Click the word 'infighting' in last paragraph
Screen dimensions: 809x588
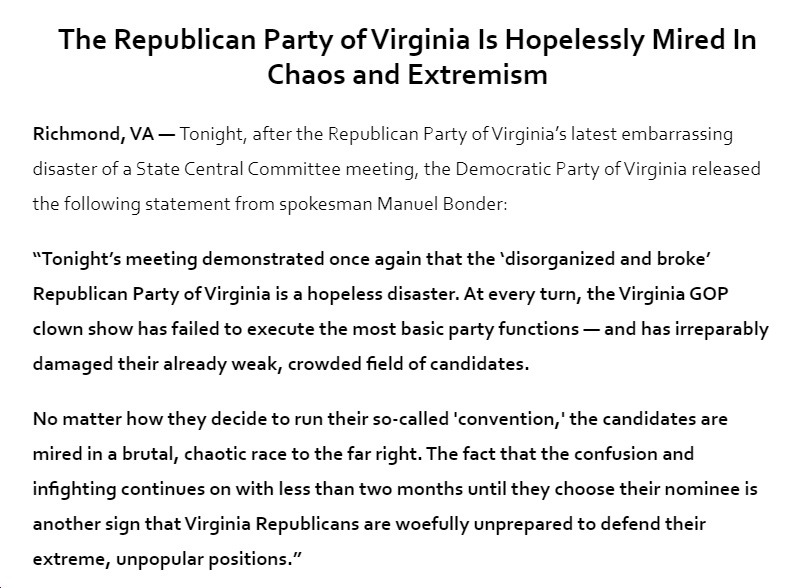(x=74, y=489)
